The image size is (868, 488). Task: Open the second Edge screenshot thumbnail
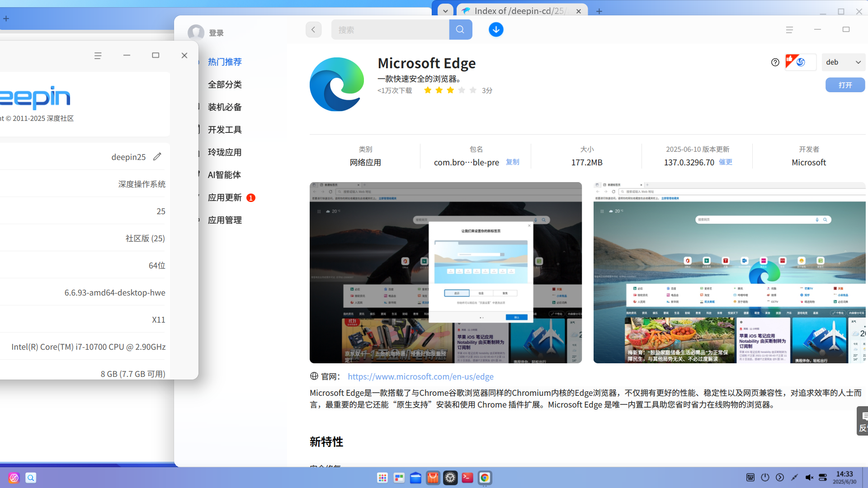730,272
